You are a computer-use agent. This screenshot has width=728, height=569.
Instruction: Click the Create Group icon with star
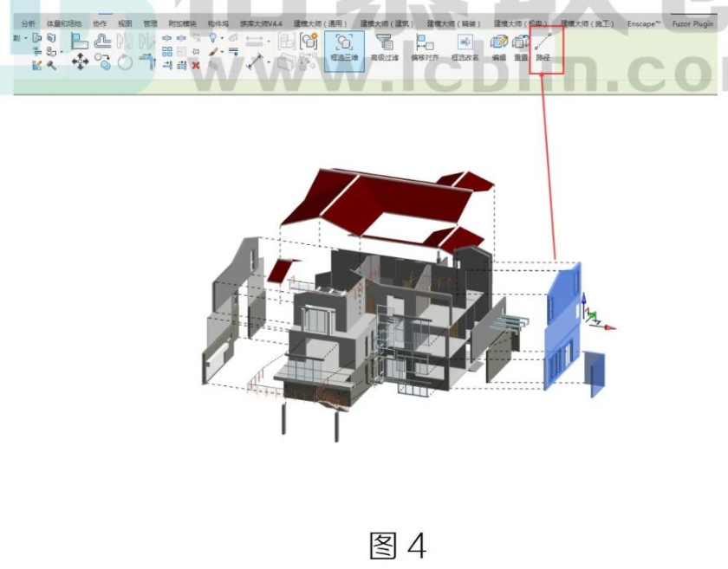pos(309,41)
